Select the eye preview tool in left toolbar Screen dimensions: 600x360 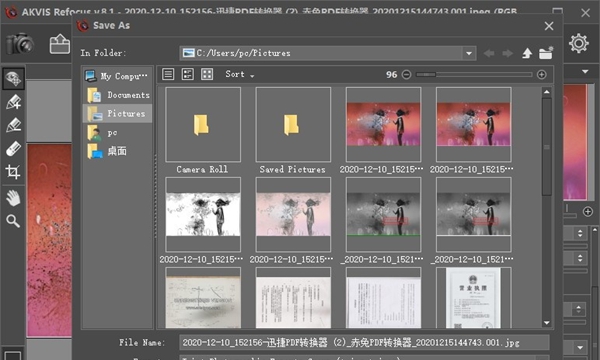pos(13,78)
